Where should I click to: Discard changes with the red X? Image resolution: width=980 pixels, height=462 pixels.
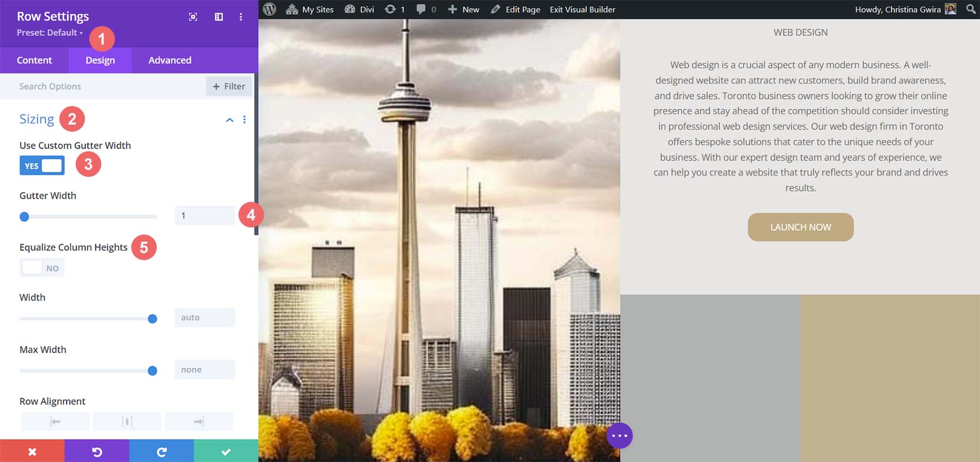click(32, 451)
